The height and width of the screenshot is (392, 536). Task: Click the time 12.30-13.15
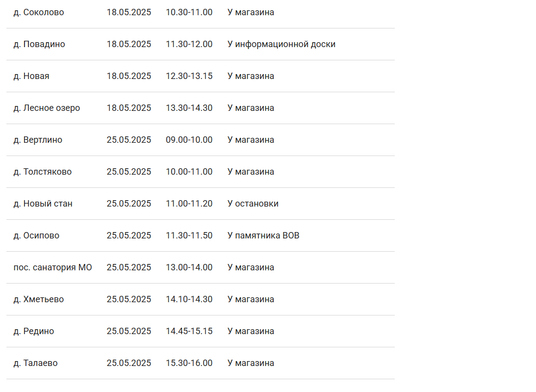coord(189,76)
